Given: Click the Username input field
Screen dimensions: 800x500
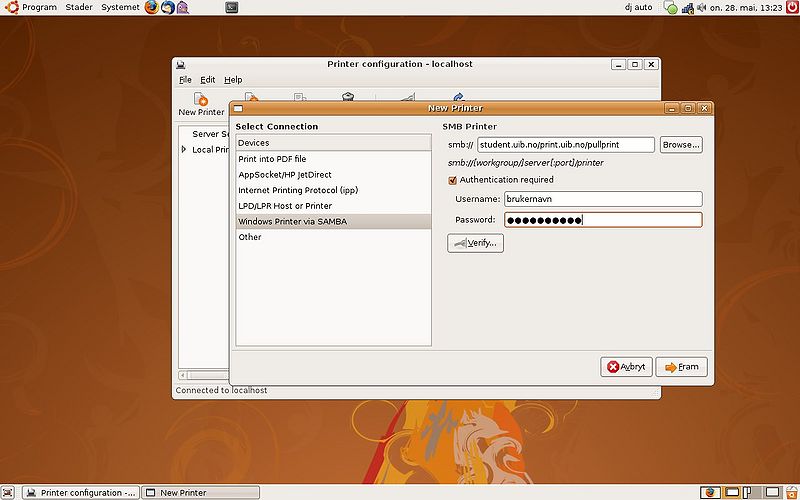Looking at the screenshot, I should coord(603,199).
